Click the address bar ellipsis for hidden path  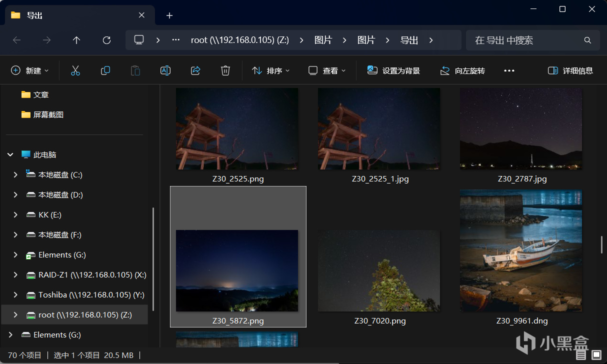tap(176, 40)
